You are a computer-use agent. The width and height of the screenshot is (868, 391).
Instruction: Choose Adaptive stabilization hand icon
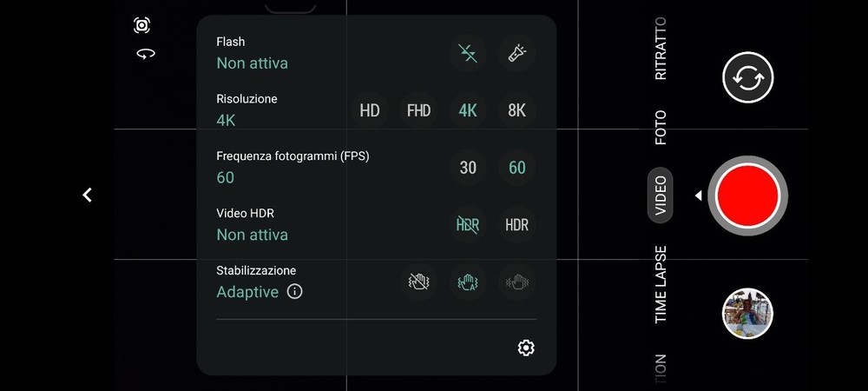pyautogui.click(x=468, y=282)
